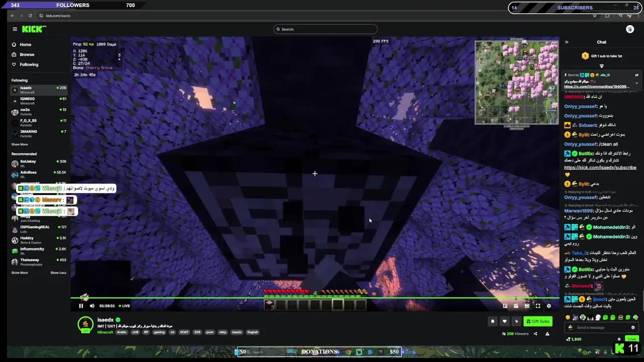
Task: Select isaedx in Following list
Action: pos(39,89)
